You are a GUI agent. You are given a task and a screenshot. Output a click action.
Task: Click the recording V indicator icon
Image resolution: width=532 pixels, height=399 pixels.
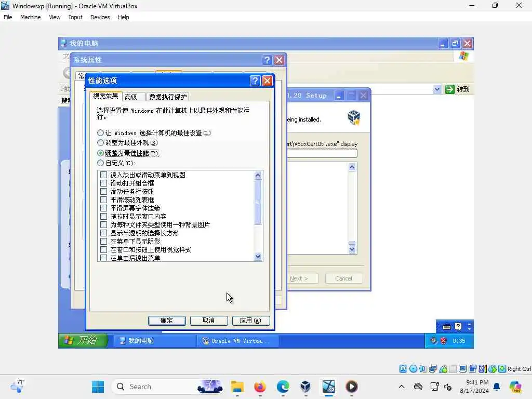(x=482, y=369)
